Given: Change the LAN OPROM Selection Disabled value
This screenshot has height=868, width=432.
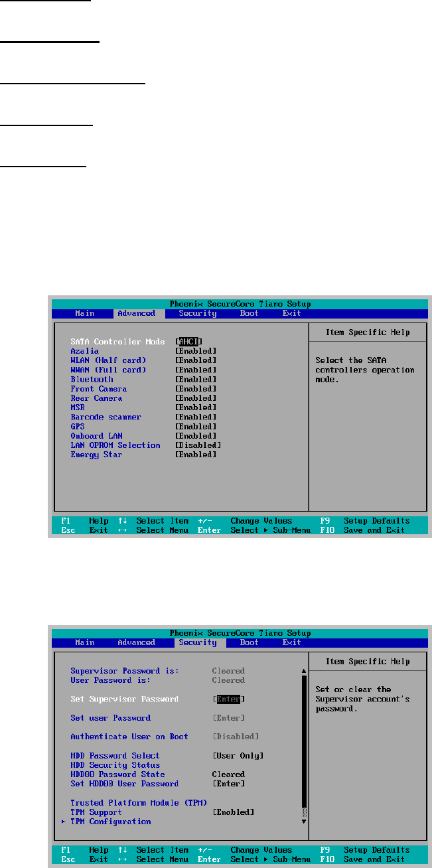Looking at the screenshot, I should [198, 445].
